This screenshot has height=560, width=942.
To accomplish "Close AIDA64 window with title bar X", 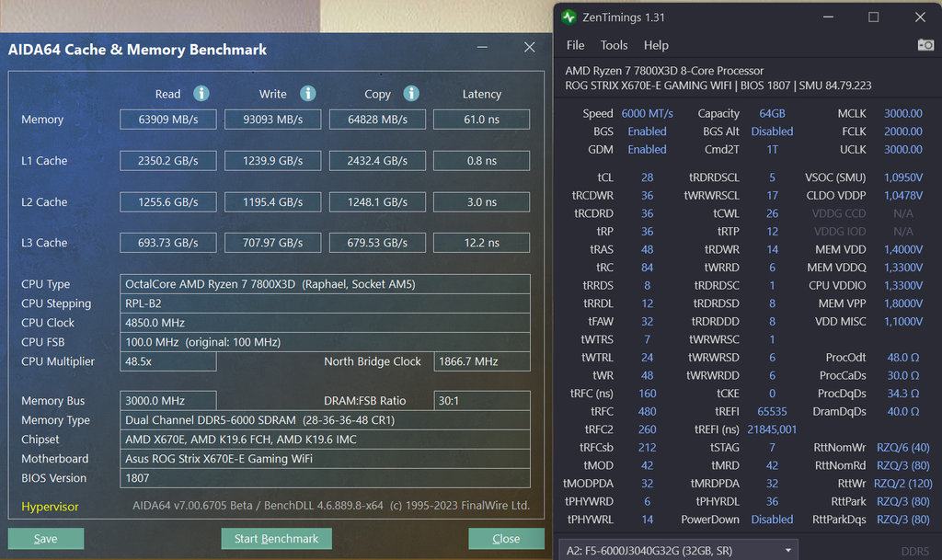I will pos(529,48).
